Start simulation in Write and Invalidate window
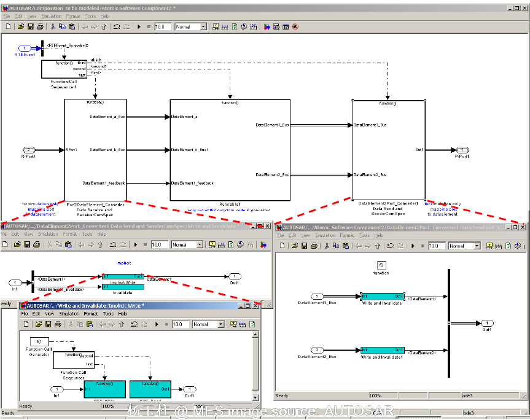Screen dimensions: 530x420 click(136, 244)
